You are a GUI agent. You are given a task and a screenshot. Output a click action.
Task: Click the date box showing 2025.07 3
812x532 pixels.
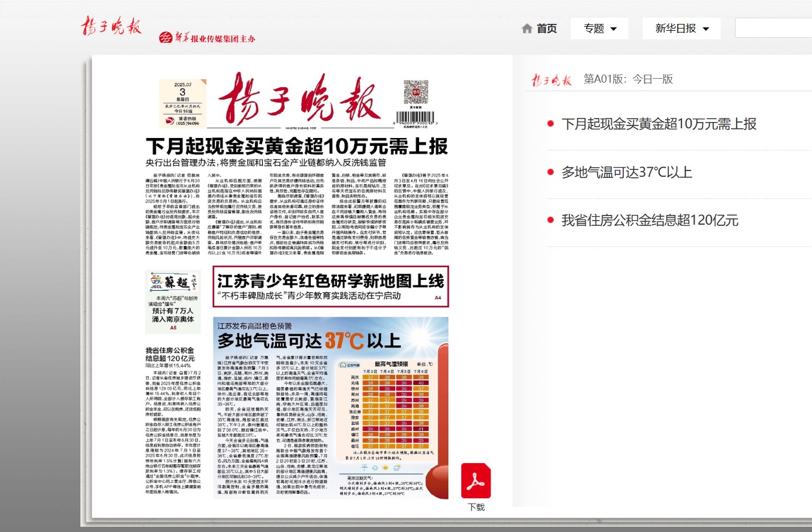point(182,103)
